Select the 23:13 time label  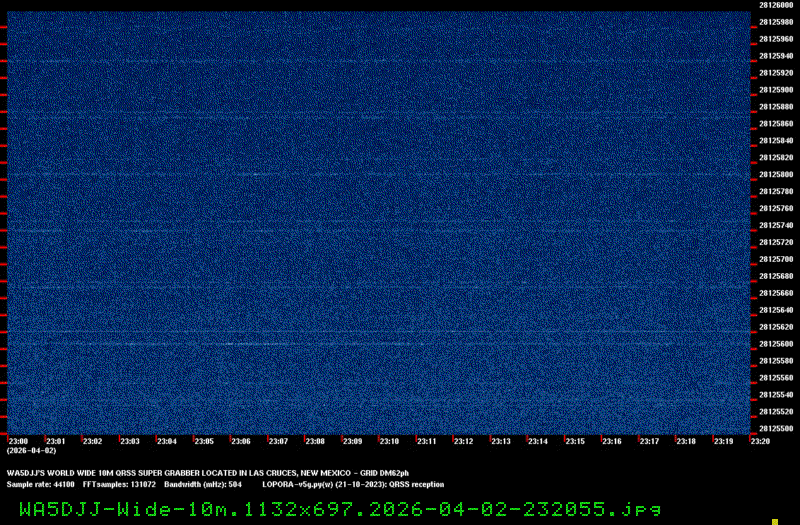pyautogui.click(x=501, y=441)
